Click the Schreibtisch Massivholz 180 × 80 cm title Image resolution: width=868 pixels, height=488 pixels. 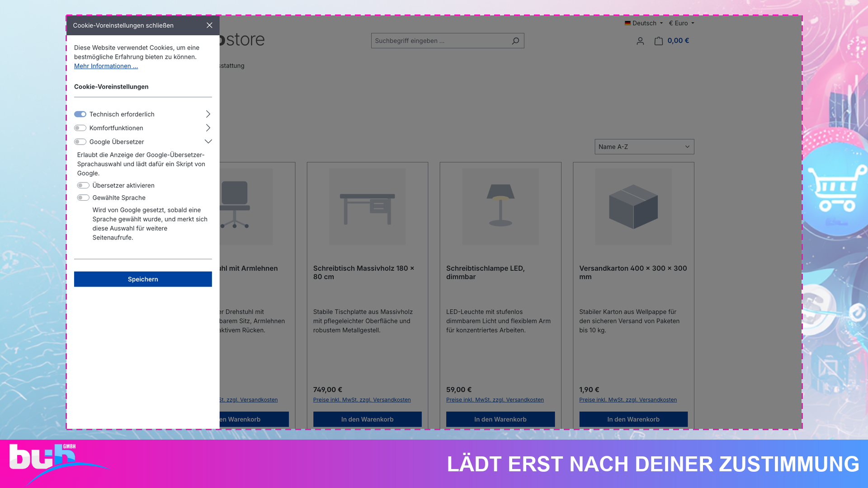click(x=364, y=272)
